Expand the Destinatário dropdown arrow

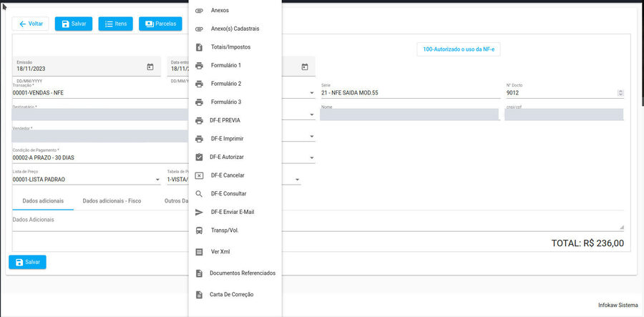pyautogui.click(x=312, y=114)
